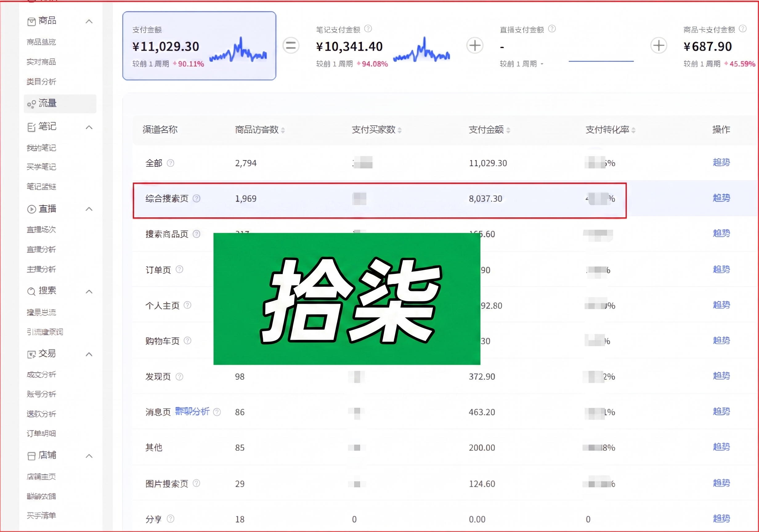
Task: Collapse the 交易 sidebar section chevron
Action: pyautogui.click(x=89, y=354)
